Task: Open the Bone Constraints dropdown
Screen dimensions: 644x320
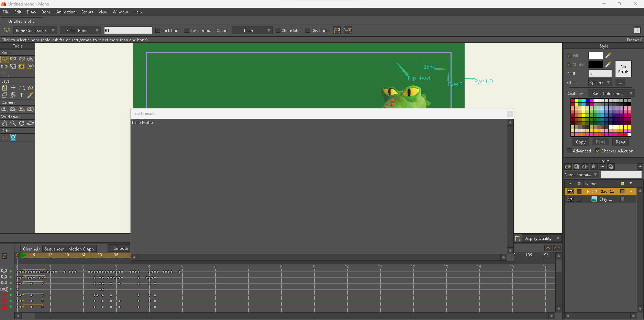Action: point(35,30)
